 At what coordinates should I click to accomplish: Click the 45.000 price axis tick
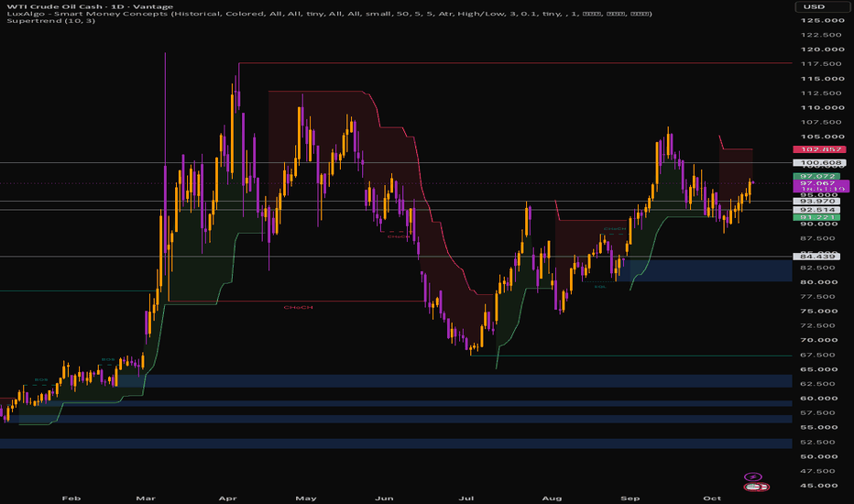click(819, 486)
